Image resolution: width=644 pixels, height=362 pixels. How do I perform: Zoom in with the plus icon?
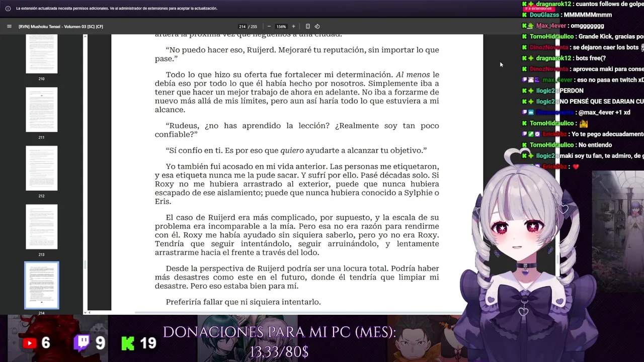click(294, 27)
